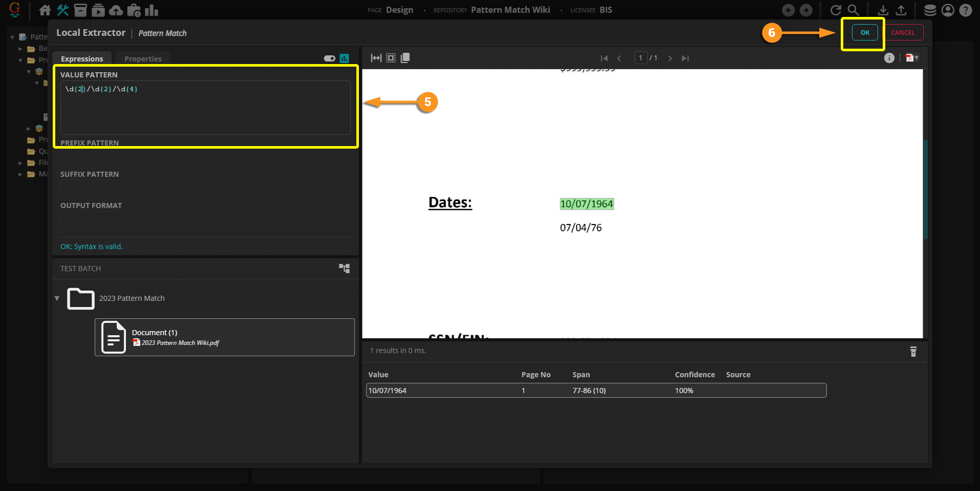980x491 pixels.
Task: Open the scheduled tasks briefcase icon
Action: (x=134, y=10)
